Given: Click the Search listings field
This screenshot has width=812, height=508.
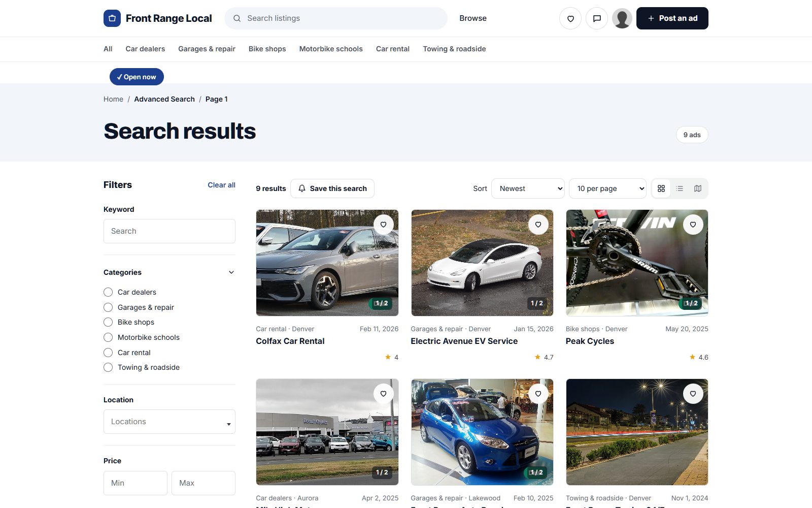Looking at the screenshot, I should [336, 18].
